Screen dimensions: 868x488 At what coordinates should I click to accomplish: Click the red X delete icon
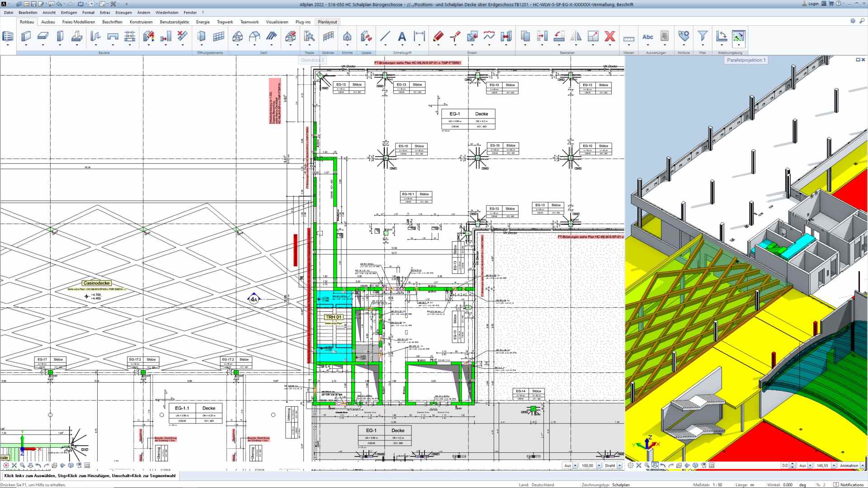pos(610,36)
